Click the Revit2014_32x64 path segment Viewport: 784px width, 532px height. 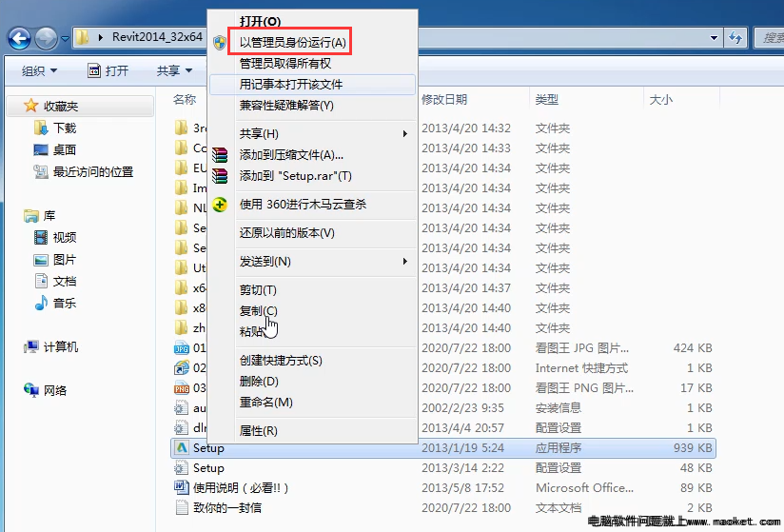[x=157, y=37]
